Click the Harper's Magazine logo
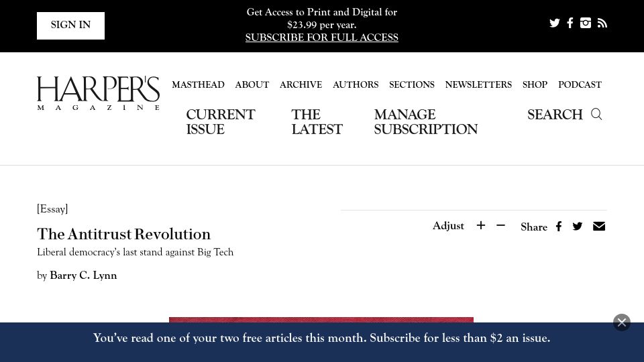This screenshot has height=362, width=644. (98, 93)
